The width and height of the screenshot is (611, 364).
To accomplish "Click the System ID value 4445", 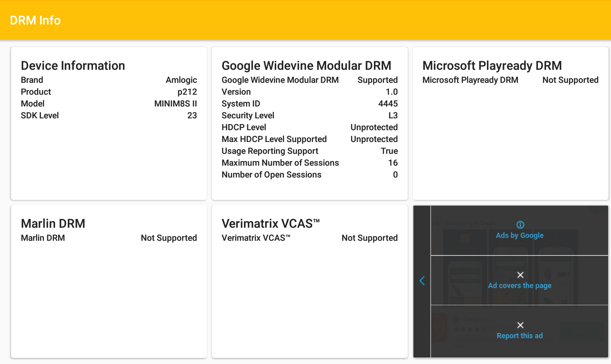I will (388, 104).
